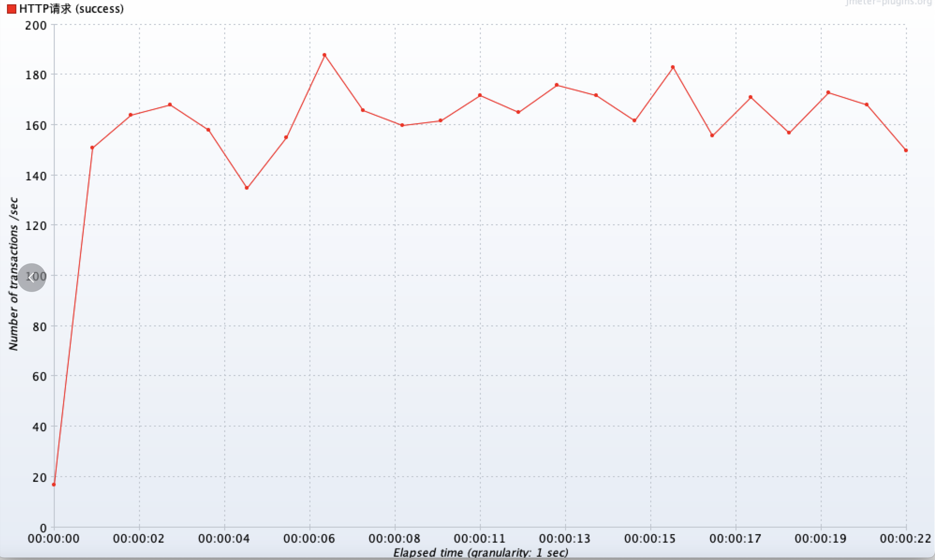Screen dimensions: 935x560
Task: Click the gray left-arrow previous button
Action: click(x=32, y=277)
